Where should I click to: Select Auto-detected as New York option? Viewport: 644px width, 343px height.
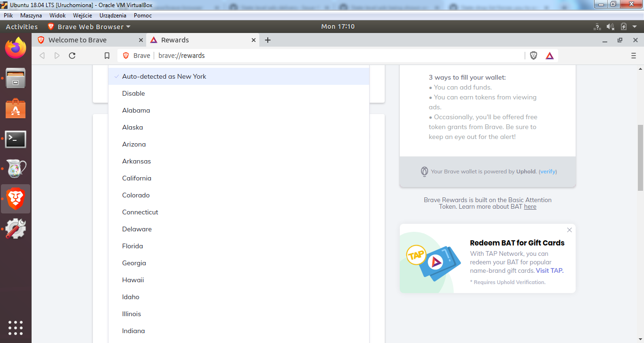click(x=239, y=76)
